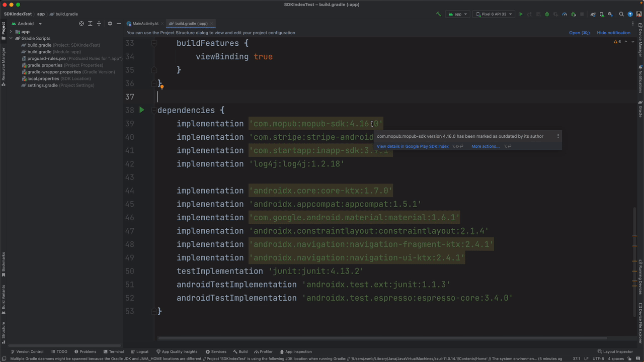Click 'View details in Google Play SDK Index' link
The image size is (644, 362).
(413, 146)
